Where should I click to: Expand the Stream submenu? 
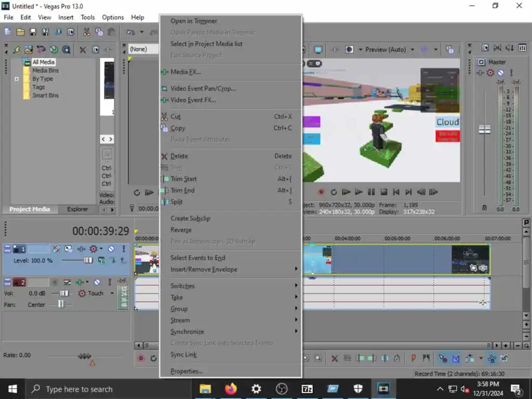click(x=231, y=320)
